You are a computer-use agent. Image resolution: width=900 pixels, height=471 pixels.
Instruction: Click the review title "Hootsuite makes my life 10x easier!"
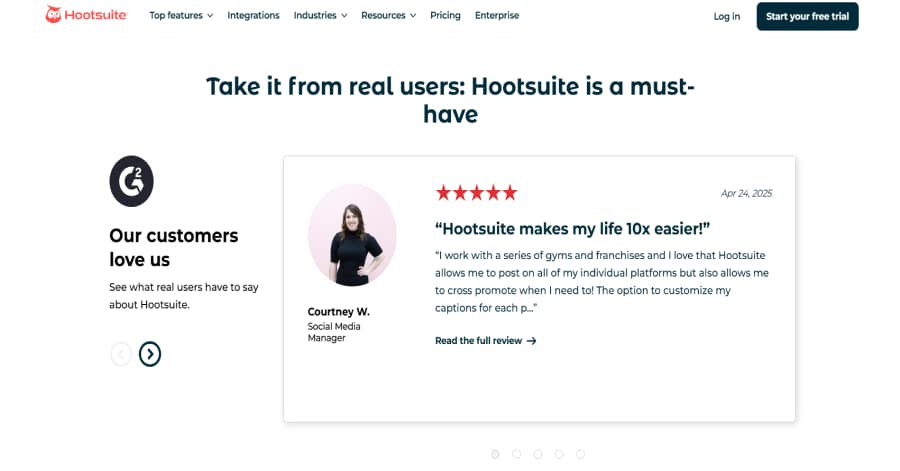click(572, 229)
